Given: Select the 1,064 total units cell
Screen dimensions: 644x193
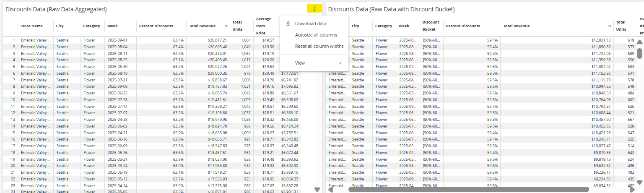Looking at the screenshot, I should pyautogui.click(x=241, y=40).
